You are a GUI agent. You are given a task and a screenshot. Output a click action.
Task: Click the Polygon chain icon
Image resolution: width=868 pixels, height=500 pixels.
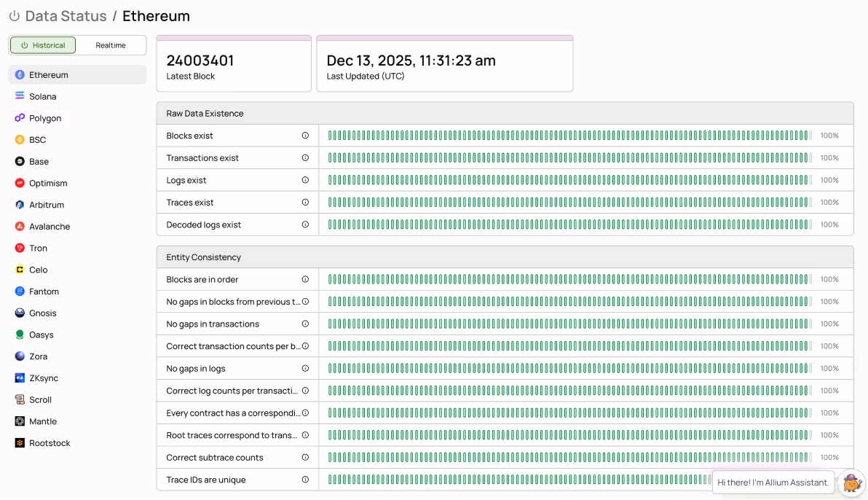coord(20,118)
